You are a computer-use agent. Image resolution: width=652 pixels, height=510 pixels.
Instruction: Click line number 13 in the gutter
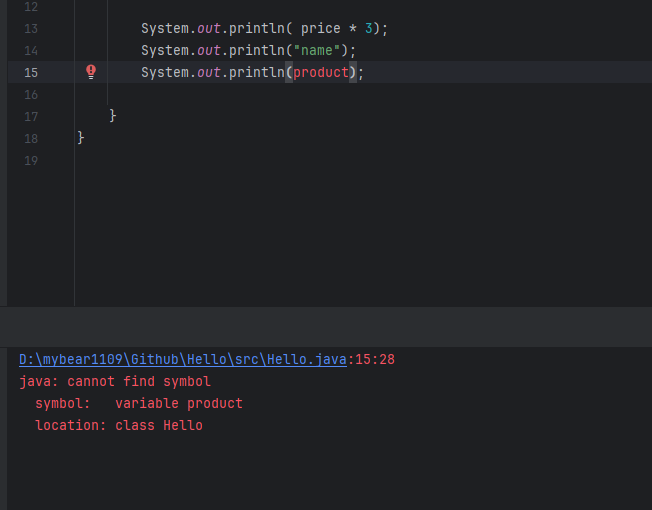(x=31, y=29)
